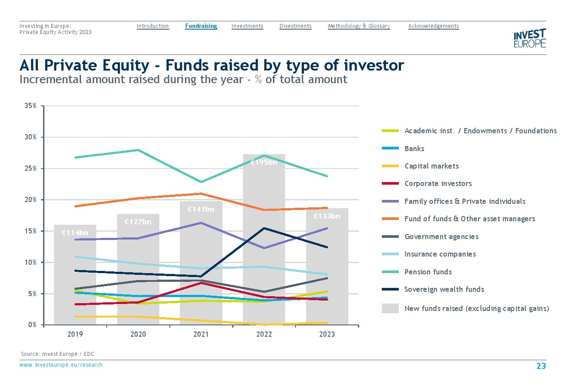The height and width of the screenshot is (392, 566).
Task: Click the €114bn bar label for 2019
Action: tap(75, 233)
